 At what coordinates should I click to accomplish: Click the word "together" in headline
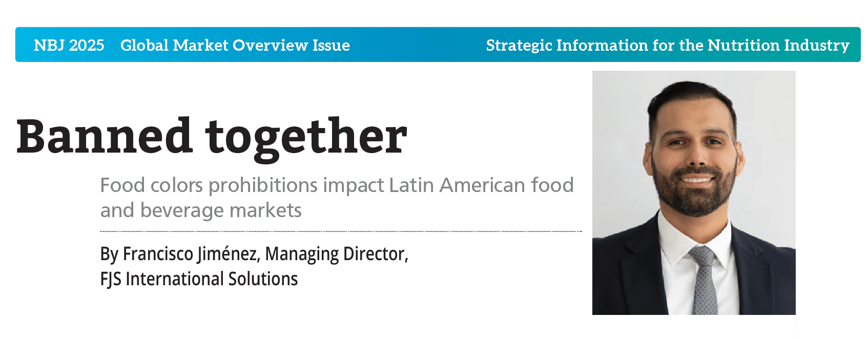click(x=306, y=137)
